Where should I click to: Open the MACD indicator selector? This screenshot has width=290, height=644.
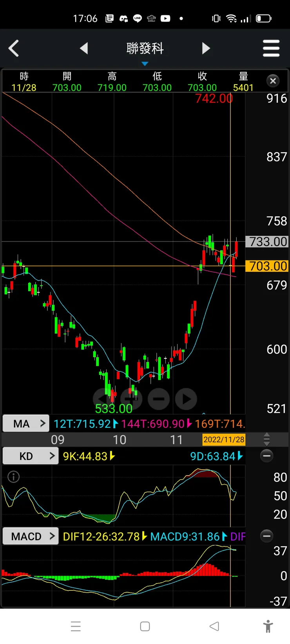pos(31,536)
